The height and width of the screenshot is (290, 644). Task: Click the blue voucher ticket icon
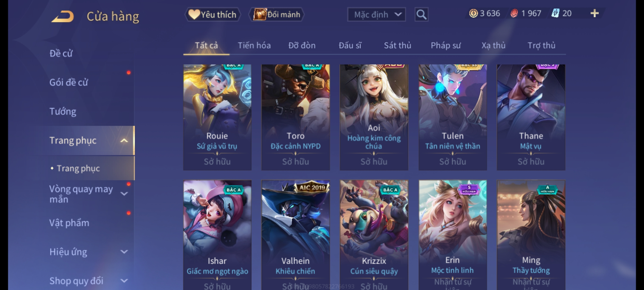click(555, 13)
